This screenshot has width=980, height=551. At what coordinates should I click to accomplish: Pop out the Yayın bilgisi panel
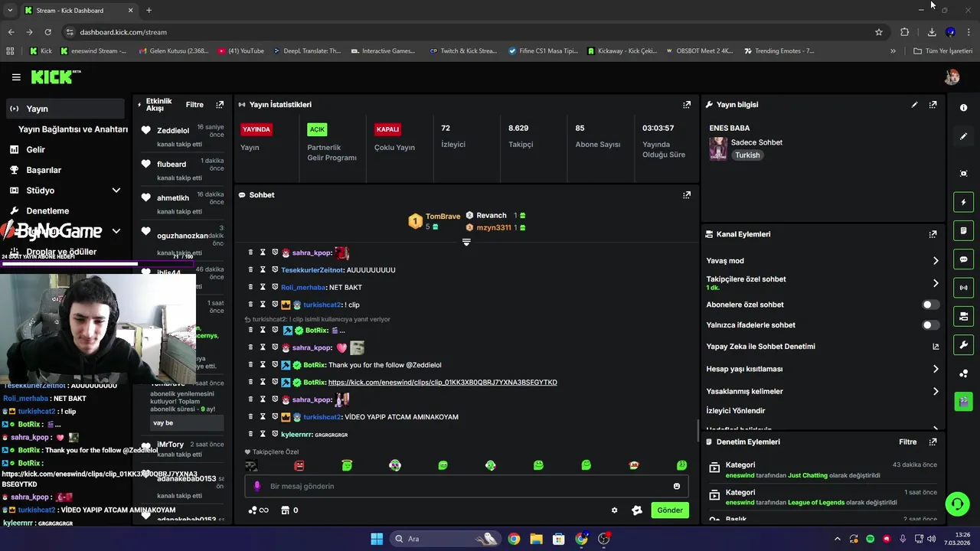pyautogui.click(x=933, y=105)
